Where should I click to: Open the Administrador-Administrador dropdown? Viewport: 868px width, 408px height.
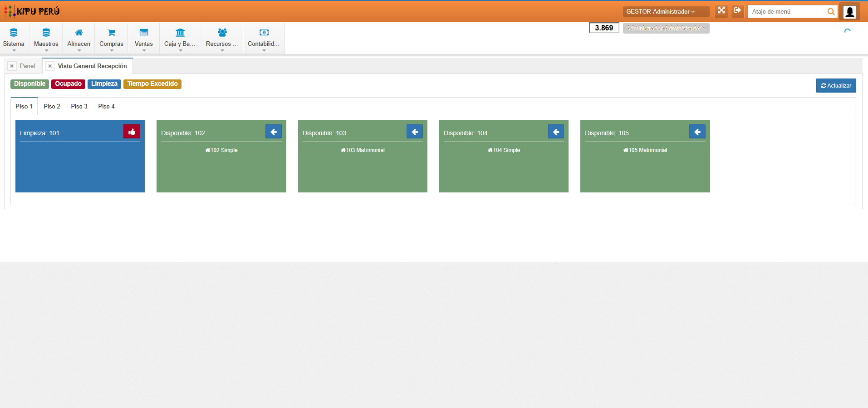[666, 28]
